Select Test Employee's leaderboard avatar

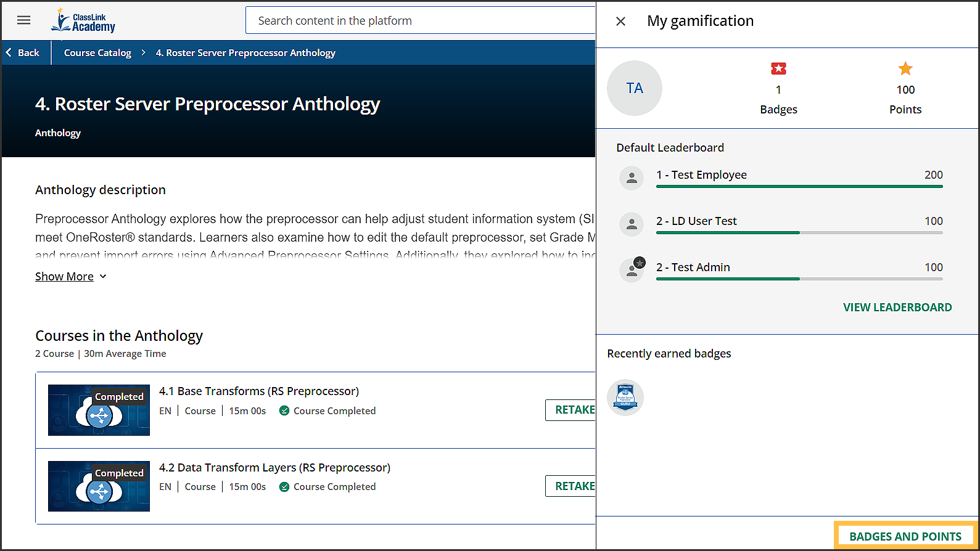coord(632,178)
